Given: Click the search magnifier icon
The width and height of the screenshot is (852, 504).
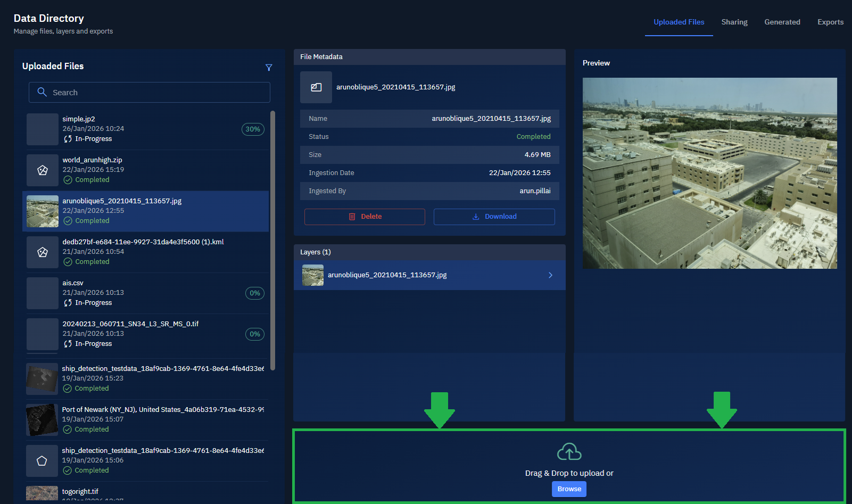Looking at the screenshot, I should 42,92.
